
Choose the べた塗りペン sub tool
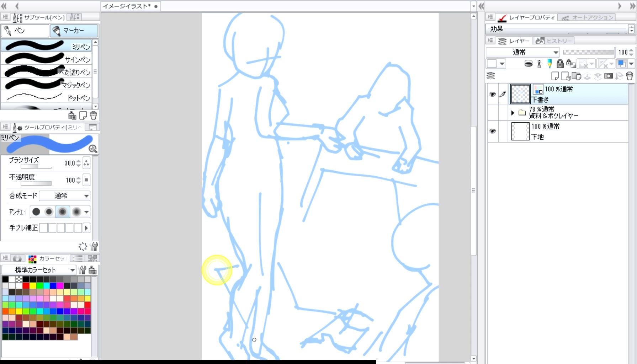point(47,71)
